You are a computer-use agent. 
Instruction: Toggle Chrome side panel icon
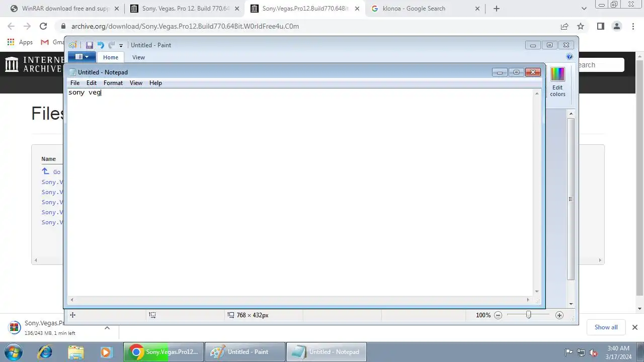tap(600, 27)
